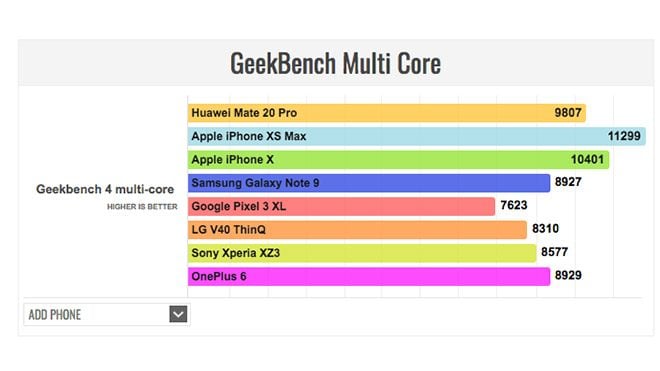This screenshot has height=371, width=660.
Task: Click the Geekbench 4 multi-core label
Action: (105, 189)
